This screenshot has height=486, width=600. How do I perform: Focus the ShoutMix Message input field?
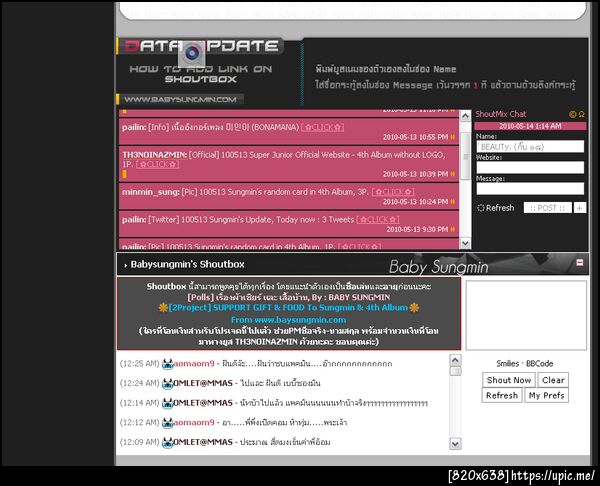pyautogui.click(x=530, y=189)
